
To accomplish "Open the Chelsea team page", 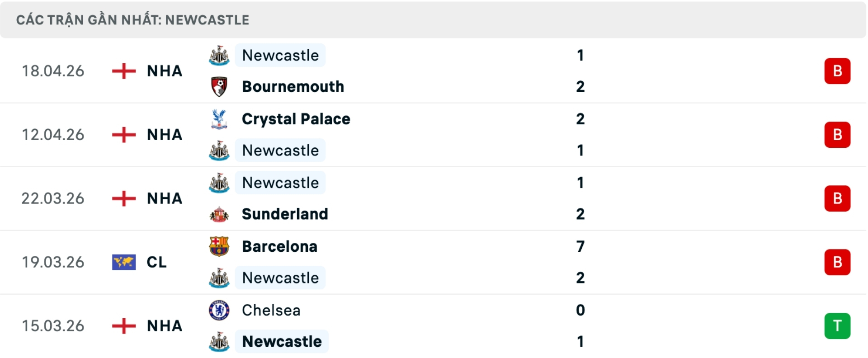I will click(x=271, y=310).
